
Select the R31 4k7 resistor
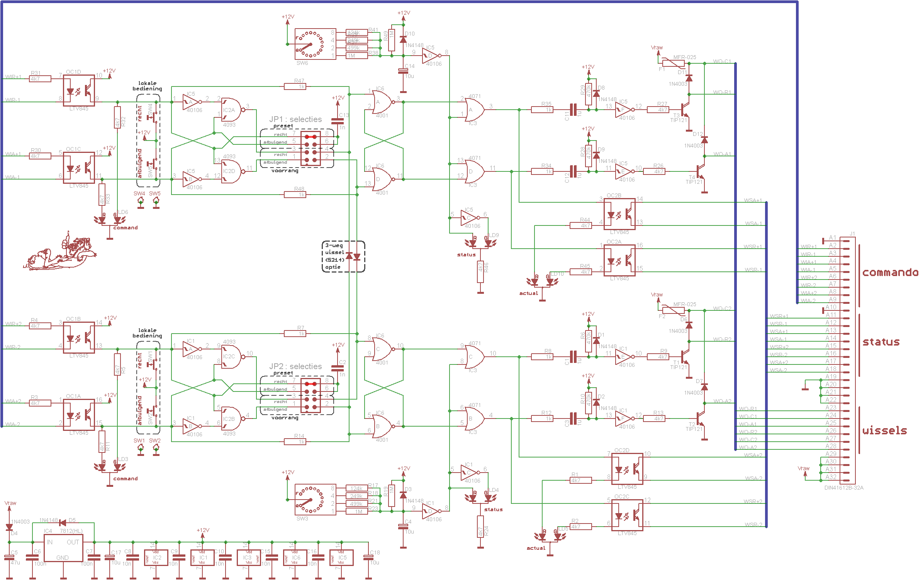click(x=40, y=79)
